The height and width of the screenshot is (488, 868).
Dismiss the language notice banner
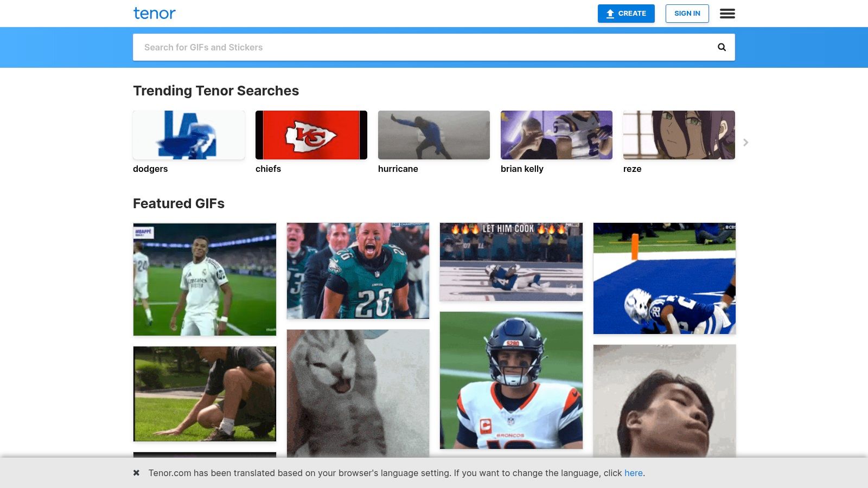(137, 473)
